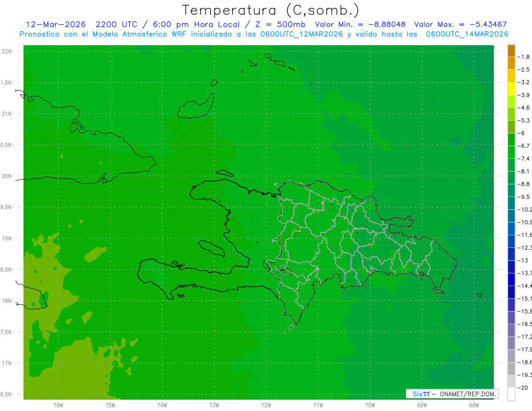Click the "-4.6" colorbar value

[x=524, y=108]
